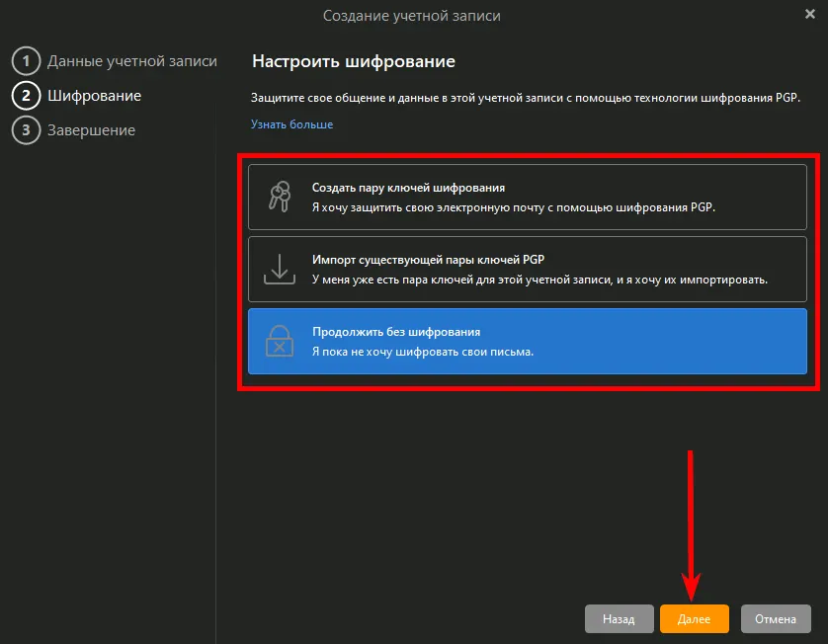Screen dimensions: 828x644
Task: Click the step 1 circle number
Action: 25,61
